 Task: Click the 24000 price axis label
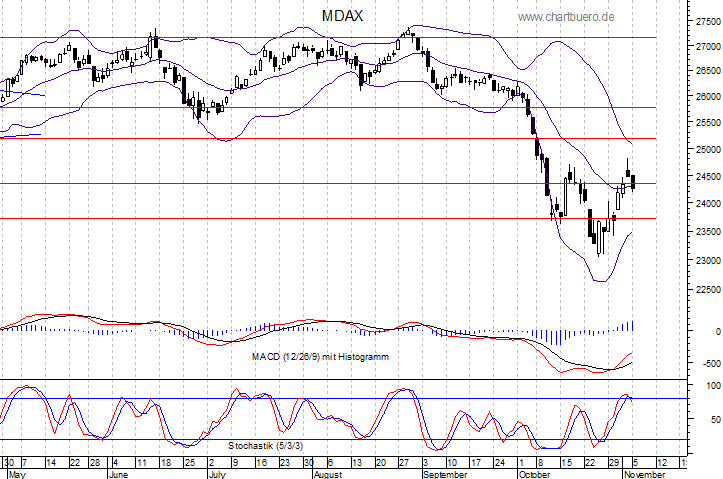(x=706, y=204)
